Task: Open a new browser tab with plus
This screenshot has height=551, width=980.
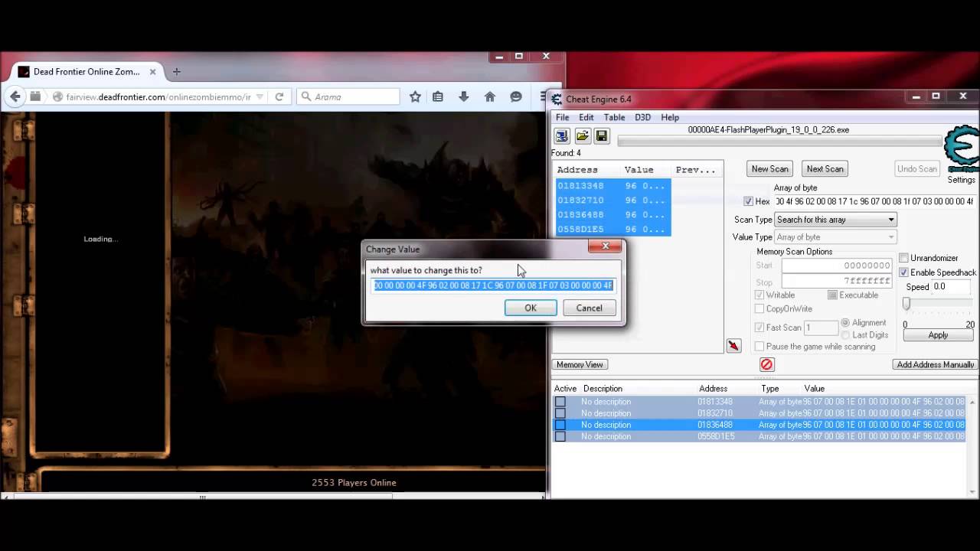Action: [x=177, y=71]
